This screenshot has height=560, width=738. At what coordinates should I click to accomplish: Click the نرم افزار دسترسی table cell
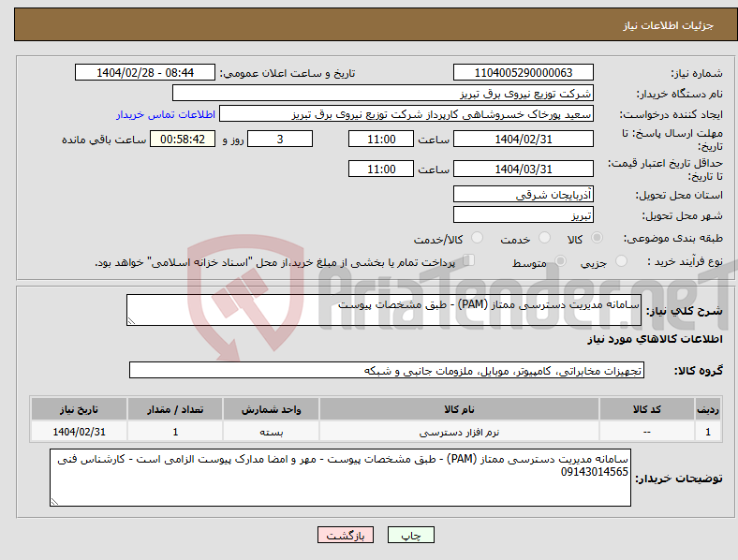coord(459,432)
